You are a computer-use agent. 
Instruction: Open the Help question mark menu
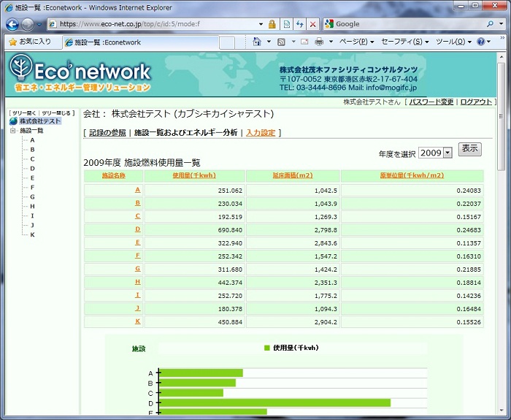[483, 42]
